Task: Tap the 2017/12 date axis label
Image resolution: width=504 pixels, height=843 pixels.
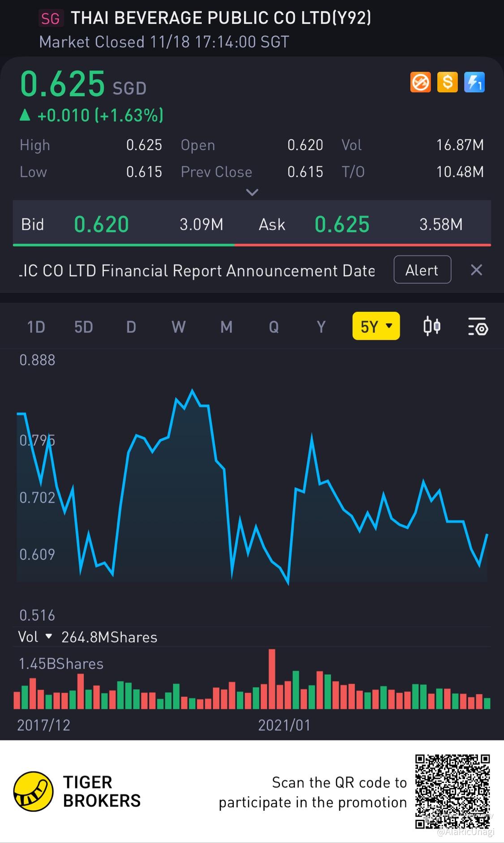Action: [x=43, y=725]
